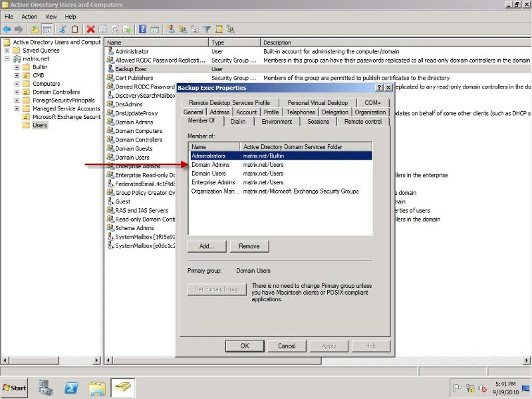This screenshot has height=399, width=532.
Task: Select the Administrators row in Member of list
Action: point(280,156)
